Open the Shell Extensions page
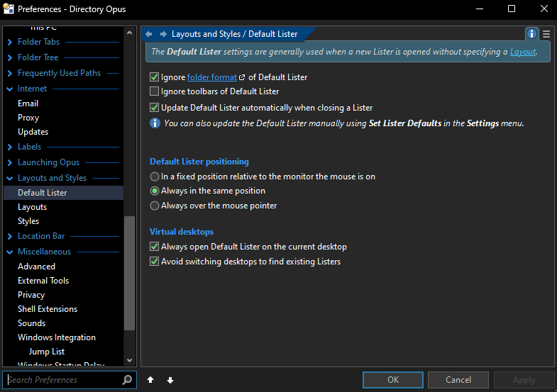Screen dimensions: 557x392 64,309
